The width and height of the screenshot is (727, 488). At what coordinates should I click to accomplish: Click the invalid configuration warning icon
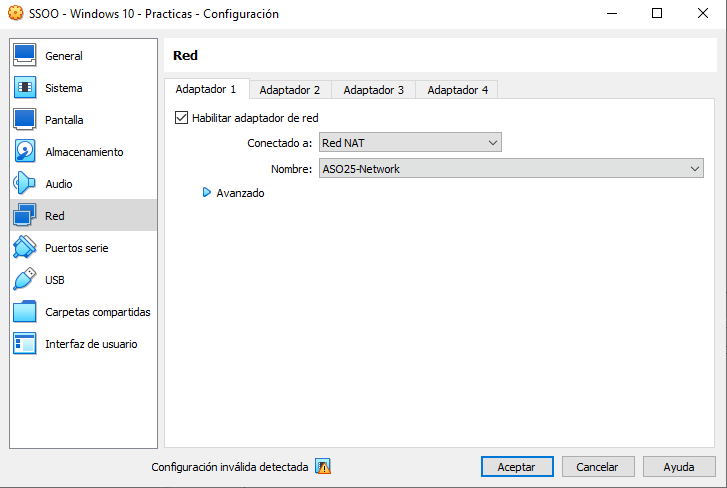click(323, 466)
